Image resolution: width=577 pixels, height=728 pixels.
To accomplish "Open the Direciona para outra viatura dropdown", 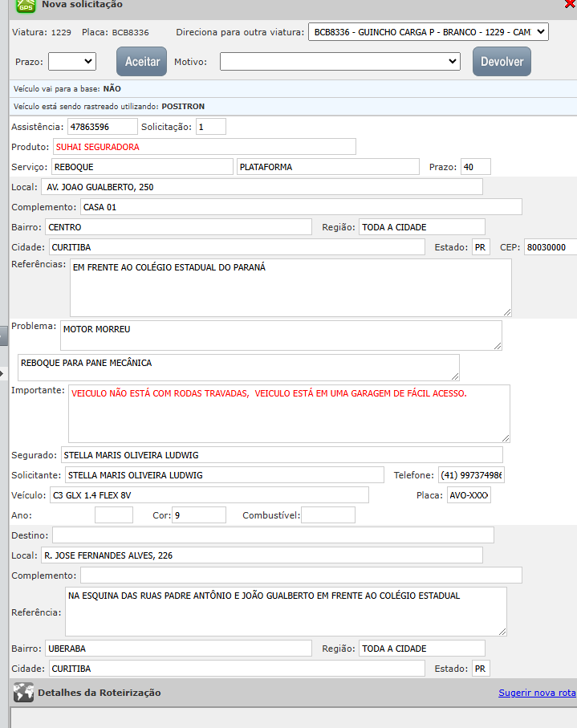I will (x=428, y=32).
